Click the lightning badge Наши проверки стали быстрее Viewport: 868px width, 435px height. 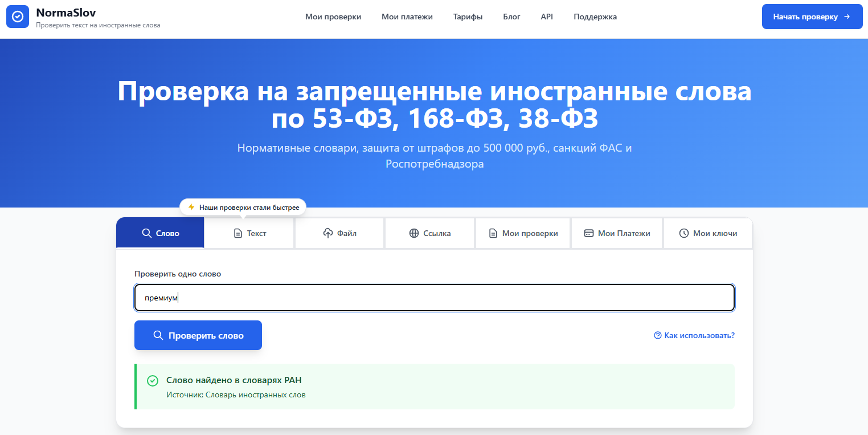point(243,206)
